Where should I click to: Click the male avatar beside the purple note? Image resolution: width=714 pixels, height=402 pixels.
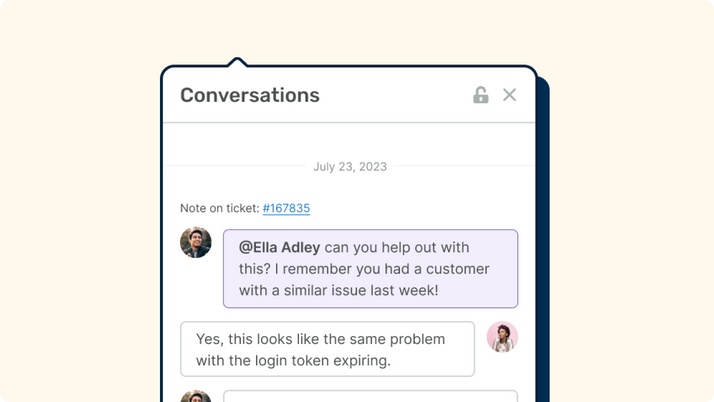point(196,242)
